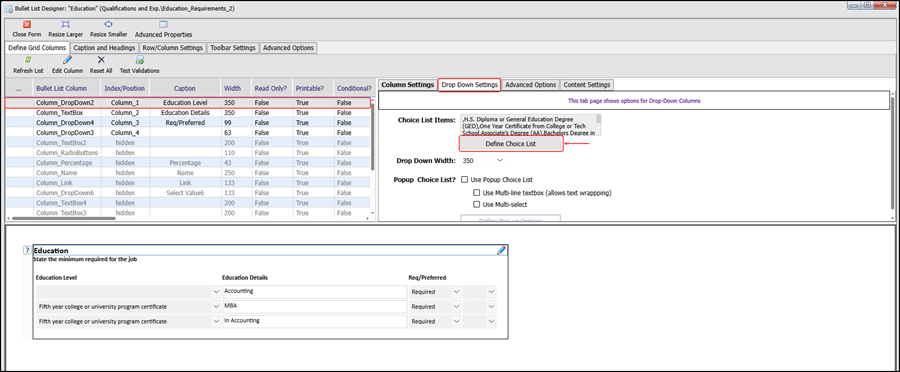This screenshot has height=372, width=900.
Task: Click the Education Level caption cell
Action: [x=185, y=103]
